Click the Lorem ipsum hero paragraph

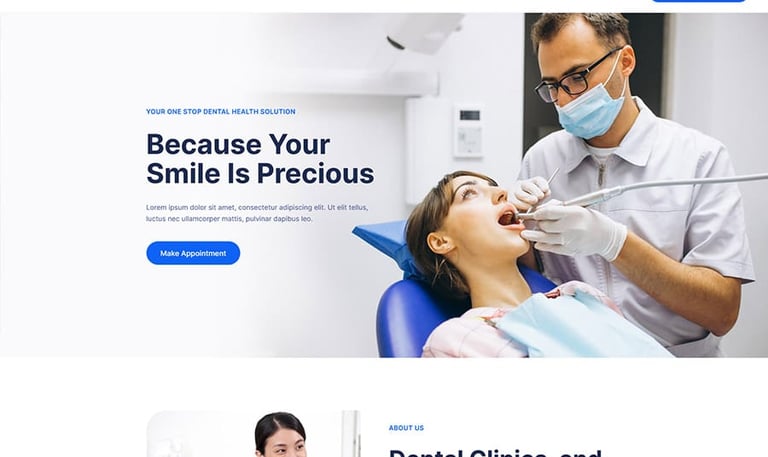point(257,213)
